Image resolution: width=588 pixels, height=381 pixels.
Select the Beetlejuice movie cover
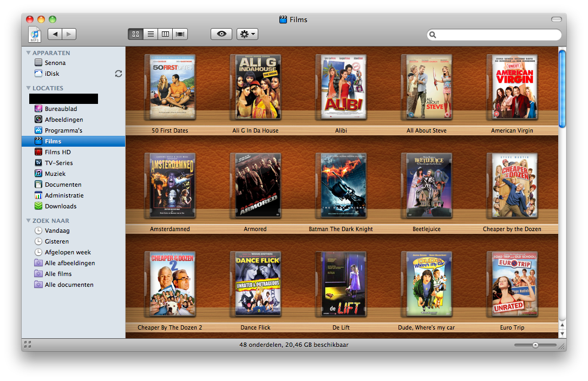pos(426,186)
